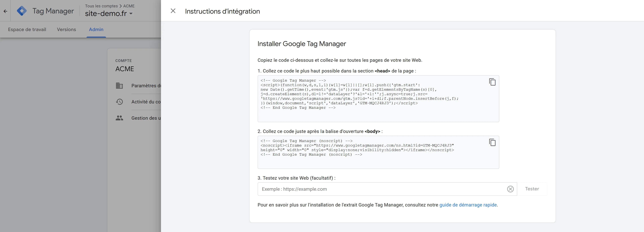Screen dimensions: 644x232
Task: Select the Admin tab
Action: pyautogui.click(x=96, y=29)
